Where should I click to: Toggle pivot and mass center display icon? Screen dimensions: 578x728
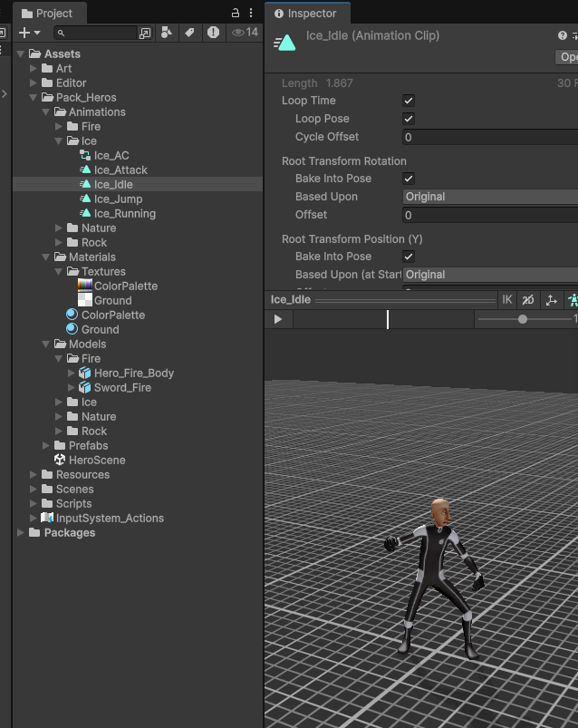(551, 300)
